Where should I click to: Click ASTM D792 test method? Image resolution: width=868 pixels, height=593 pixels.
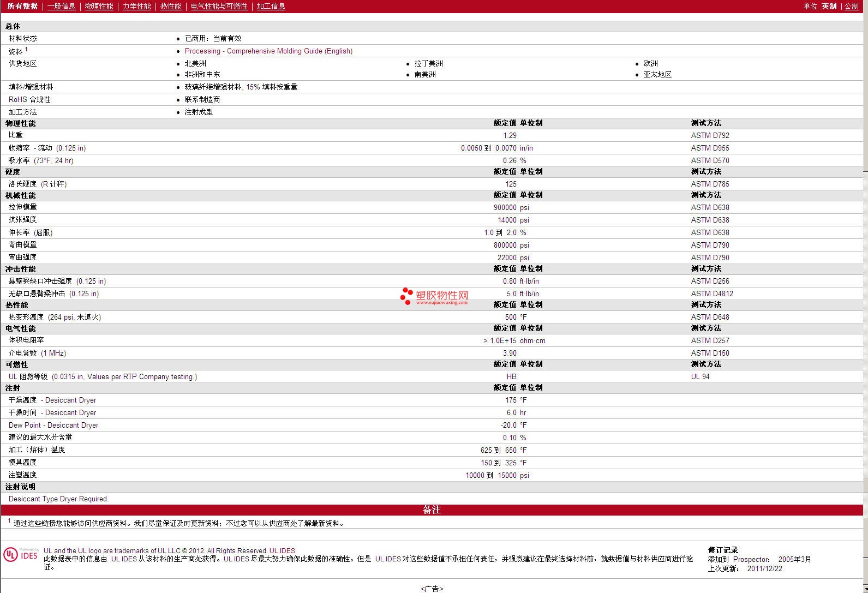tap(710, 135)
